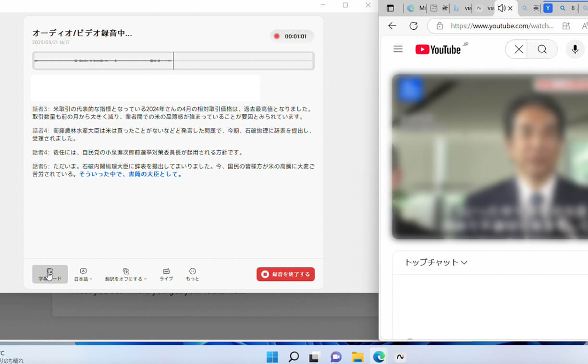Open the wave-logo recorder app on taskbar
Viewport: 588px width, 364px height.
(x=400, y=357)
